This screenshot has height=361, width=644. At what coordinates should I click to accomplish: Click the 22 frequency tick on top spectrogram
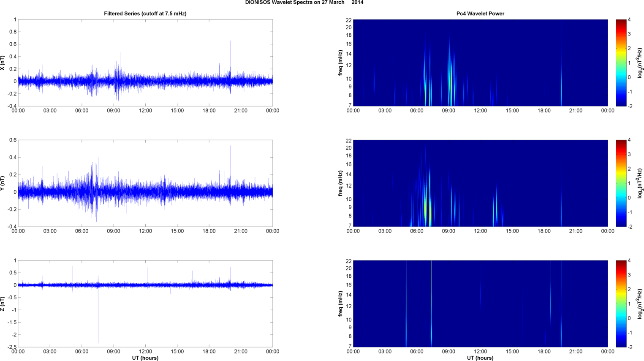pos(349,20)
